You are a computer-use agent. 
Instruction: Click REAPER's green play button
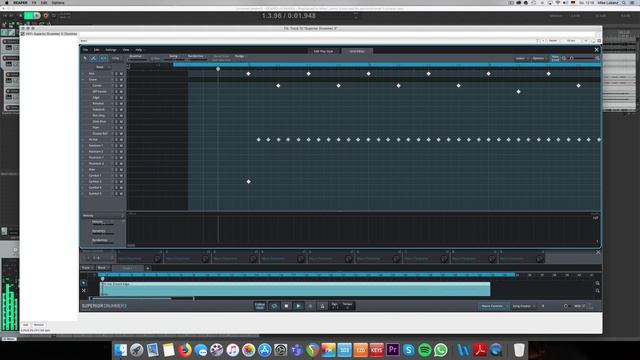(29, 16)
